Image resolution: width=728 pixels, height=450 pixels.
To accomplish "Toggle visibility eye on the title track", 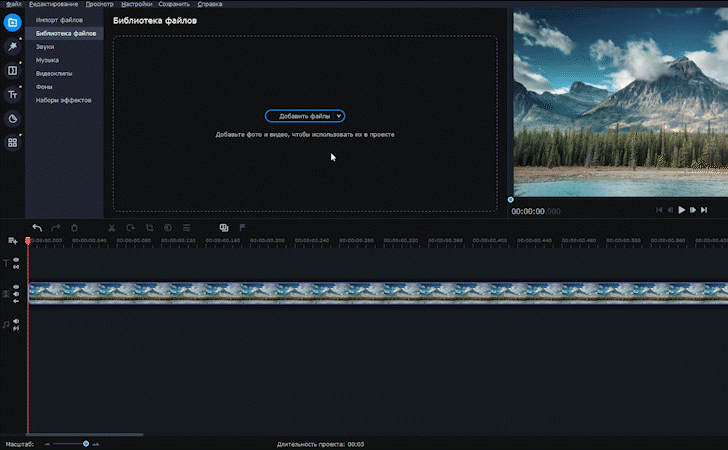I will tap(16, 260).
